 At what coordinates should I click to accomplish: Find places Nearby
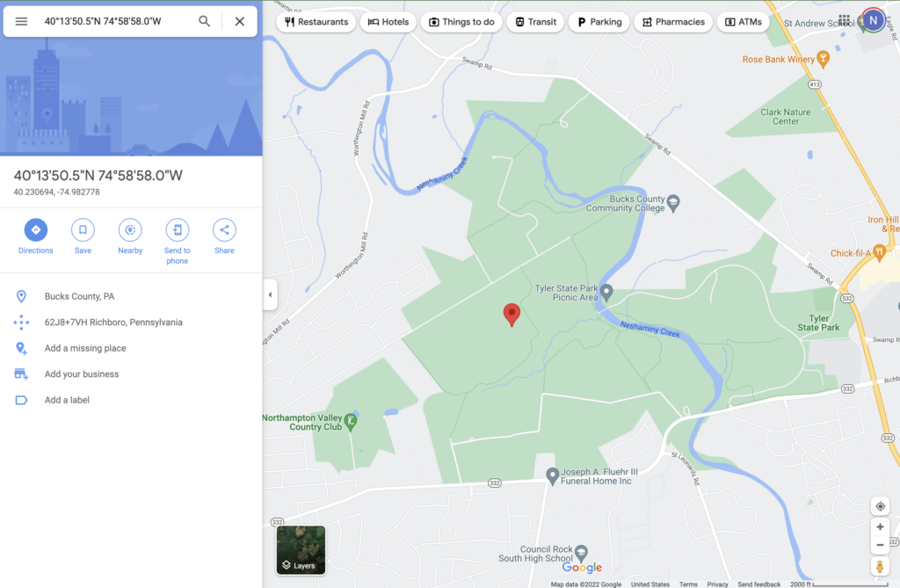(130, 236)
